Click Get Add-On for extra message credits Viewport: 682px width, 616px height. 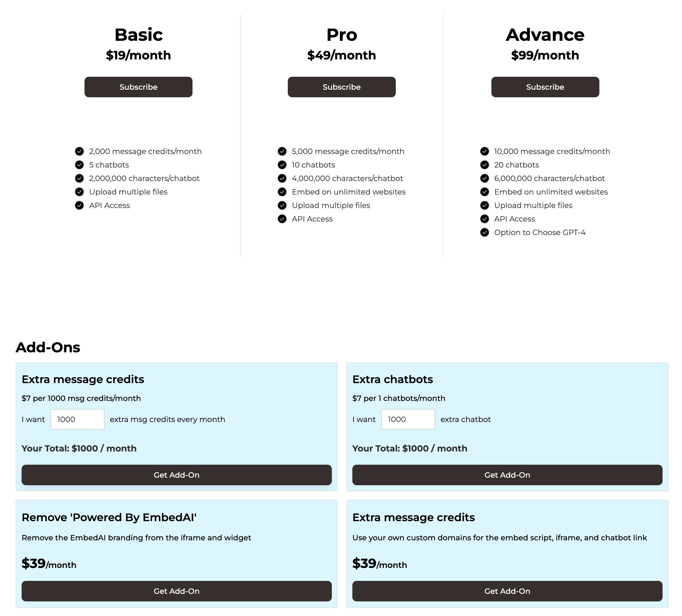pos(177,474)
